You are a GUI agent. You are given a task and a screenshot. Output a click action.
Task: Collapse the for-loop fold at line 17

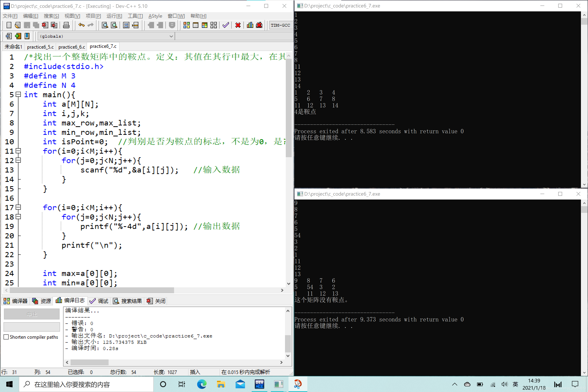pyautogui.click(x=18, y=208)
